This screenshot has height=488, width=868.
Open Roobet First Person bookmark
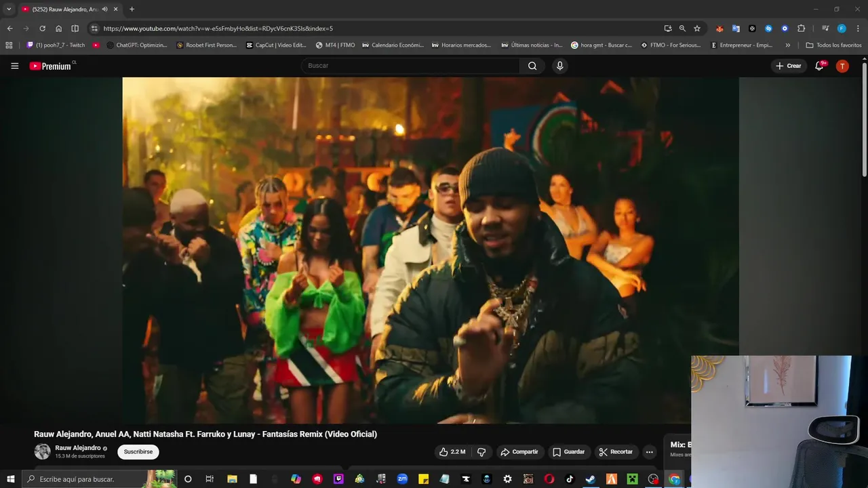coord(207,45)
